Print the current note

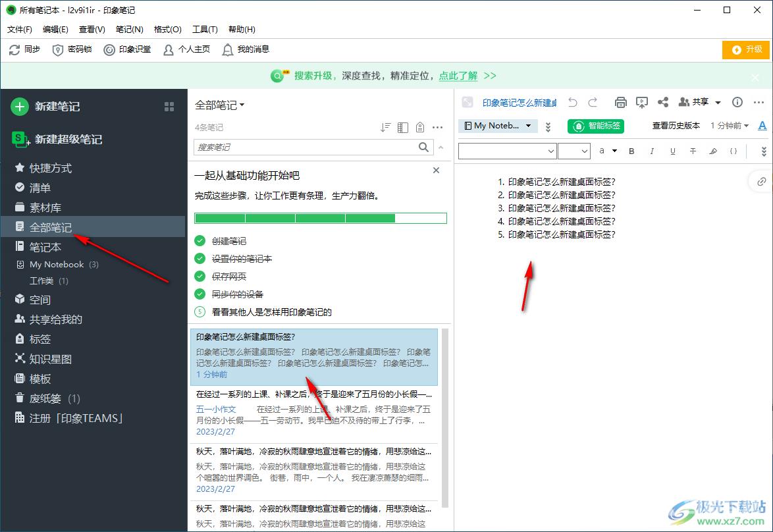[621, 102]
